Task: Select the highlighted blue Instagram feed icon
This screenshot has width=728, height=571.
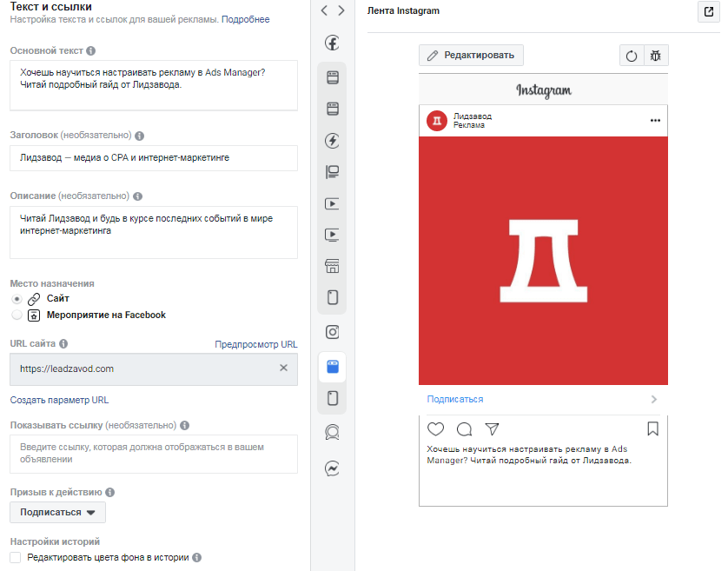Action: [333, 367]
